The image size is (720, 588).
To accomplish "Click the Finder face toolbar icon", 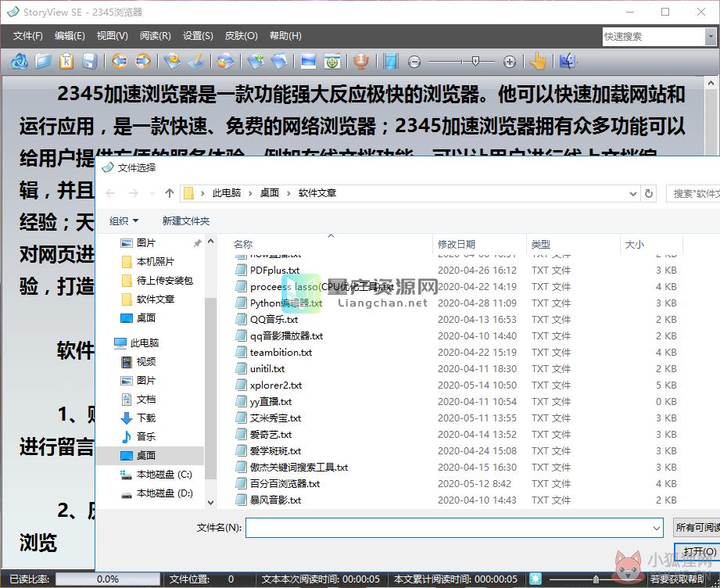I will [x=568, y=61].
